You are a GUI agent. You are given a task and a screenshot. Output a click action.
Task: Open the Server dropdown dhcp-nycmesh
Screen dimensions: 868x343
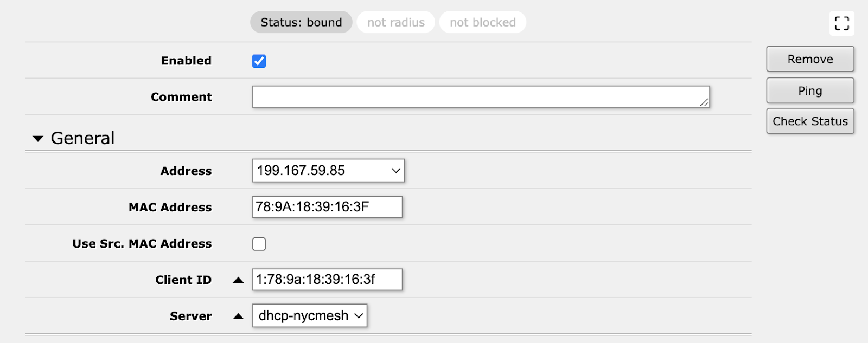(310, 316)
